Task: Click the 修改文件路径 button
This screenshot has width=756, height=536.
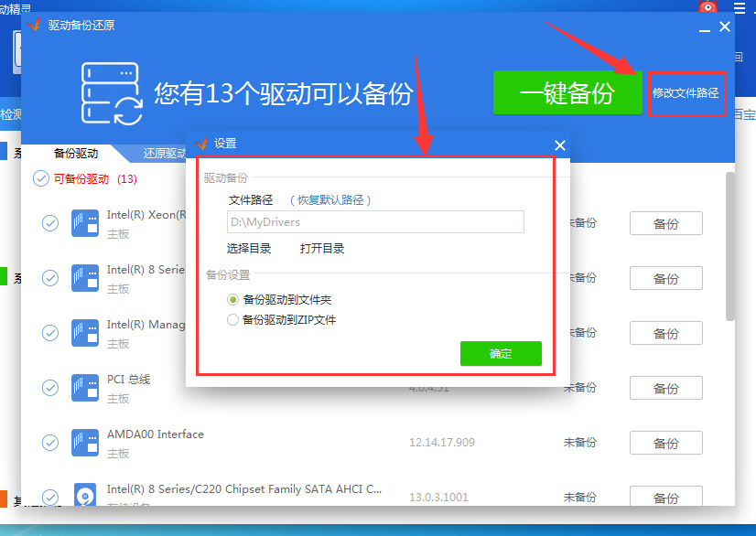Action: [686, 92]
